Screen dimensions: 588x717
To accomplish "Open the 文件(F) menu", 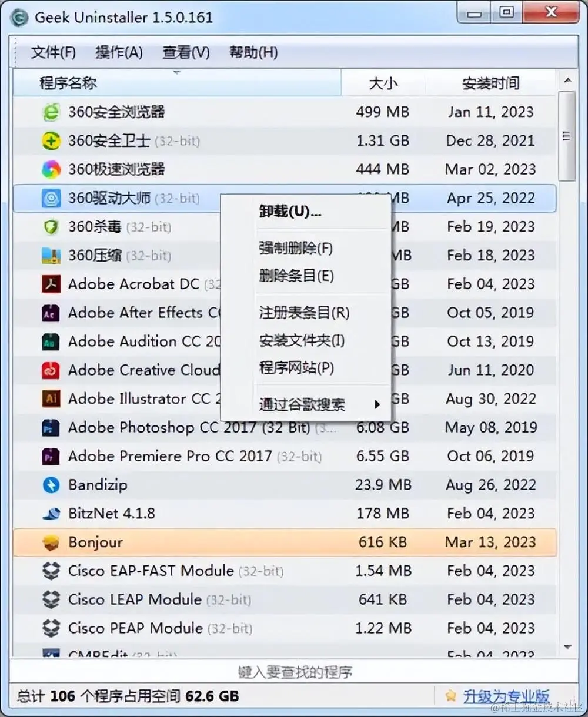I will [x=54, y=52].
